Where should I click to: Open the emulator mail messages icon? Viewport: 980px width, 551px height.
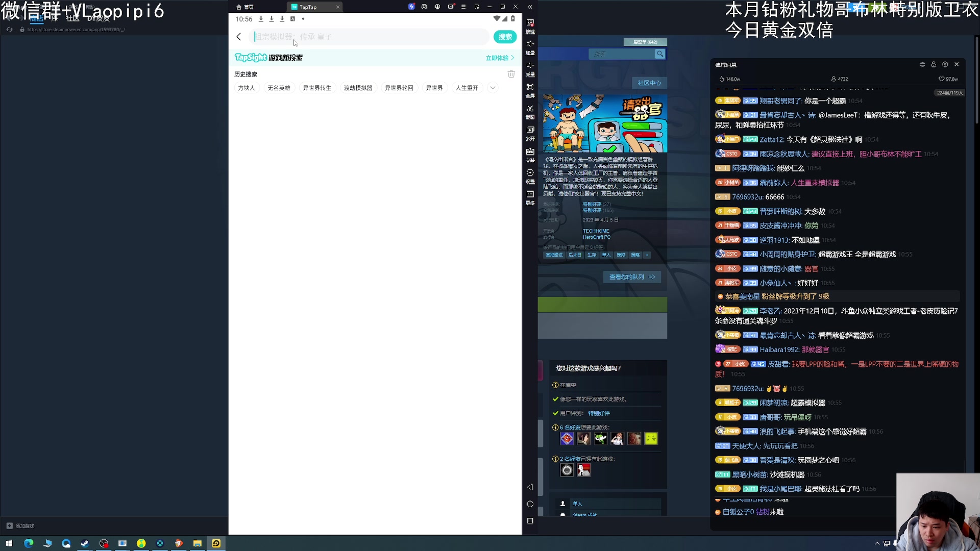(x=451, y=7)
